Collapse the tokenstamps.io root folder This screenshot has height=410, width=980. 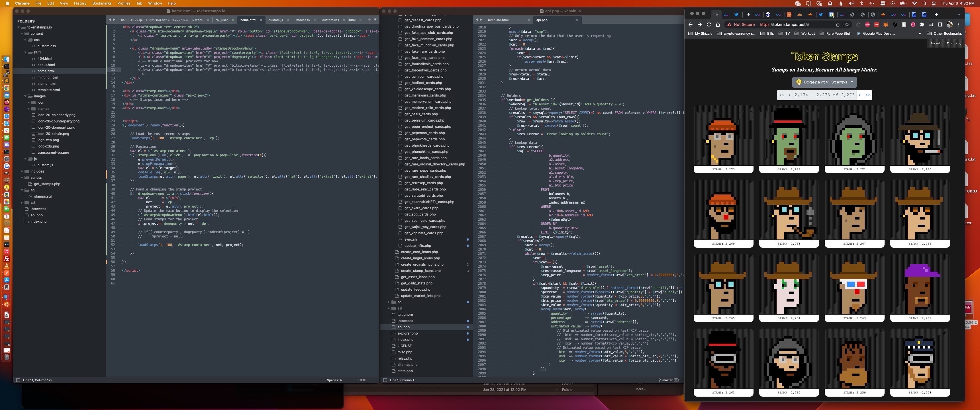(x=18, y=27)
